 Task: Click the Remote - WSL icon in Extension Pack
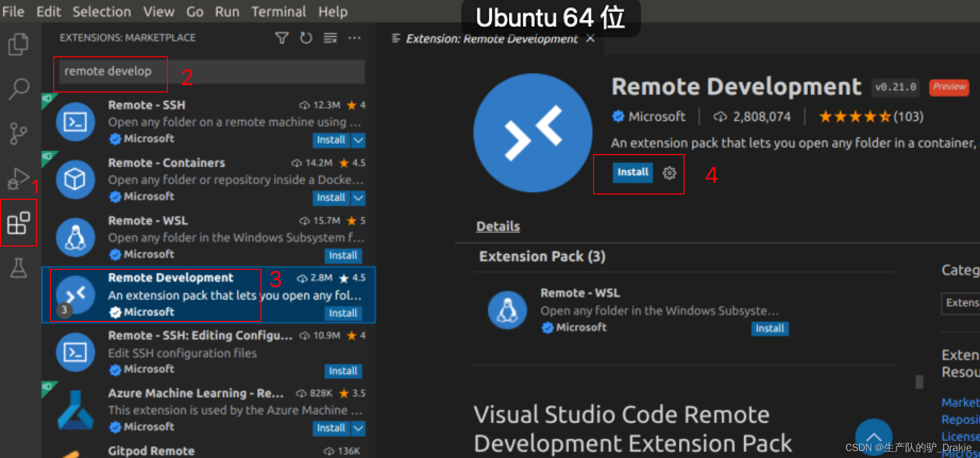pos(508,310)
